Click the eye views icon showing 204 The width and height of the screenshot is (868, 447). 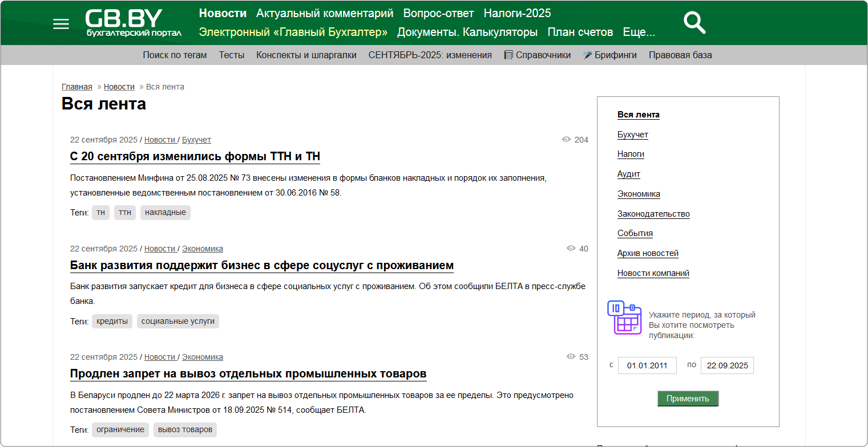point(566,140)
